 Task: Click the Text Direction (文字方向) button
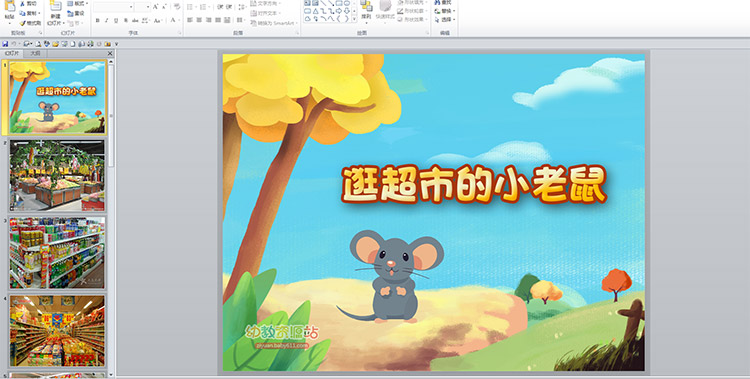tap(265, 3)
